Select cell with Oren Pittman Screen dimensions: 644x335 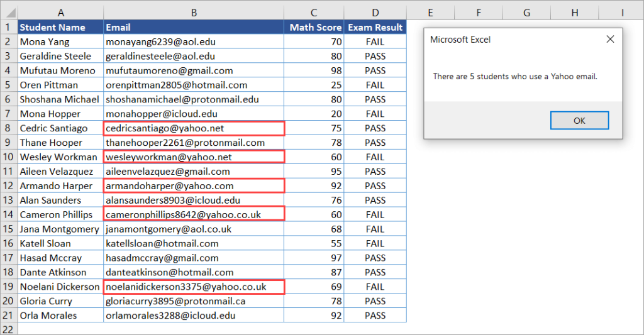click(60, 85)
